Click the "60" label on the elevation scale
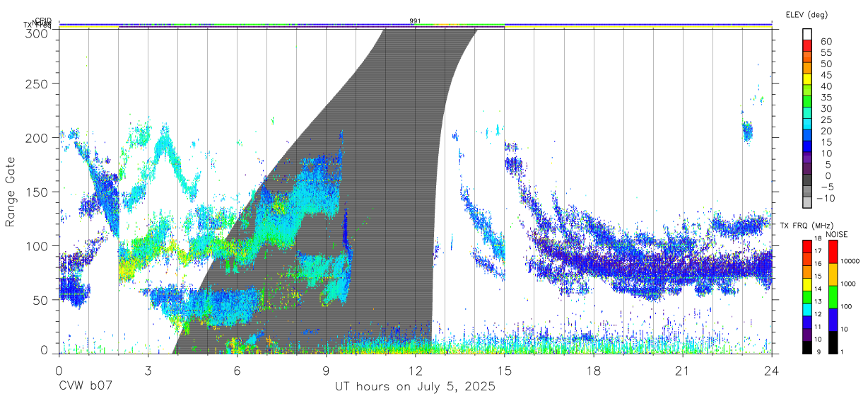This screenshot has height=401, width=868. coord(826,41)
